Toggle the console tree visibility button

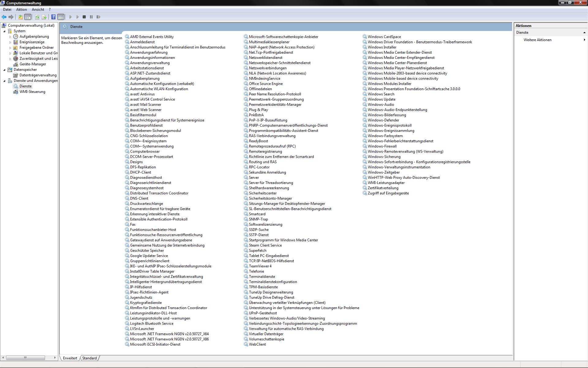click(28, 17)
